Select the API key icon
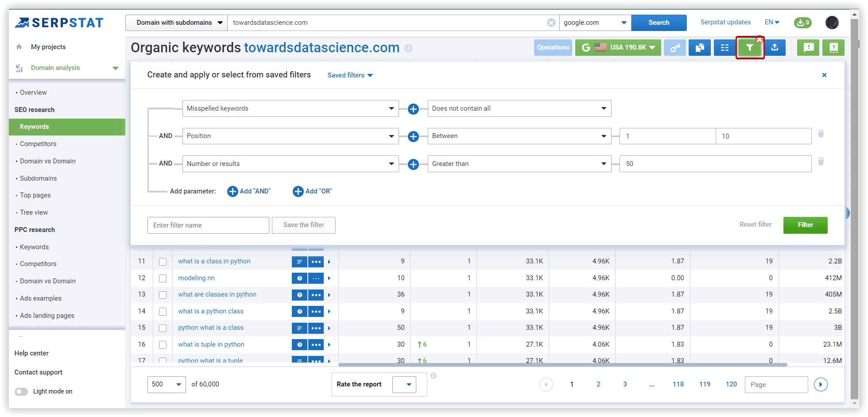Viewport: 868px width, 417px height. point(675,47)
